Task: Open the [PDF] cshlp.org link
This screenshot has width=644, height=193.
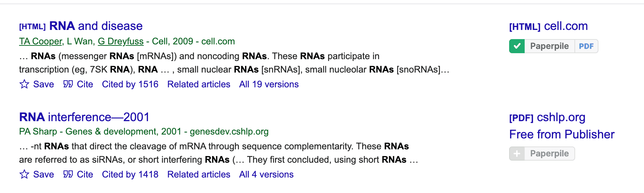Action: [x=547, y=117]
